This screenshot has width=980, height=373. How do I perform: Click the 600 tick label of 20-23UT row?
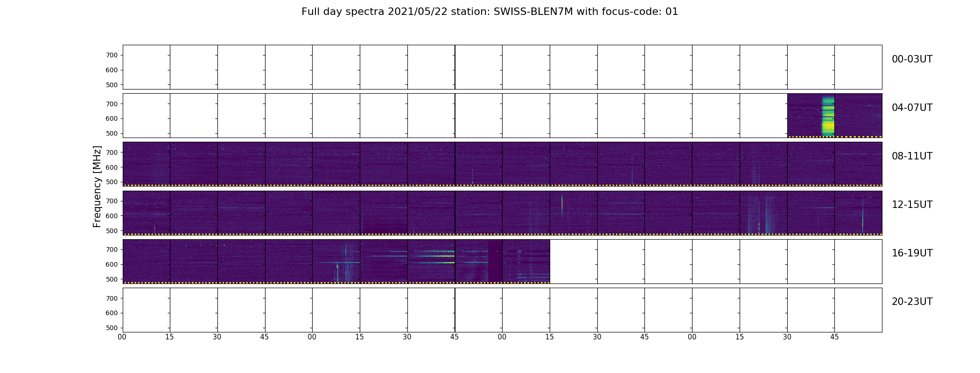112,313
